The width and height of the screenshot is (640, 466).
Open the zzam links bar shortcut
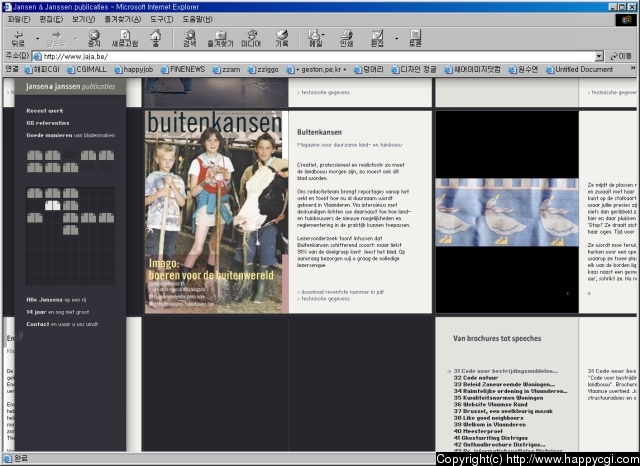pos(227,69)
